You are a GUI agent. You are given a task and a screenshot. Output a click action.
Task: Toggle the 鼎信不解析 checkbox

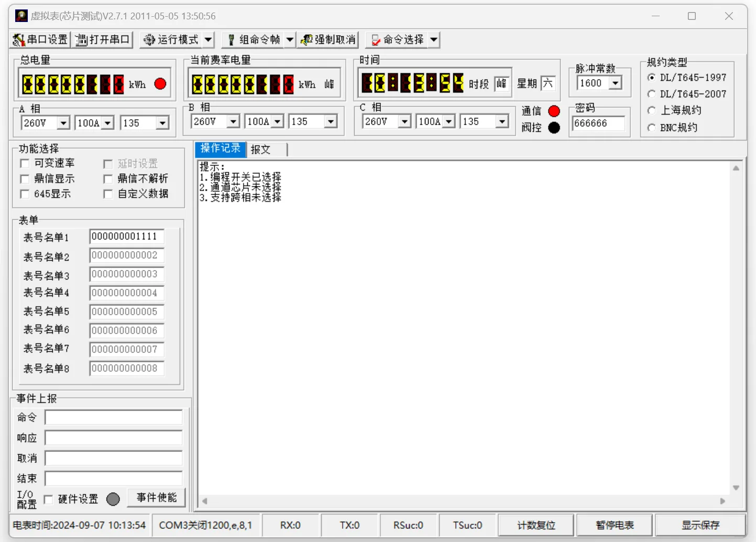click(x=108, y=179)
